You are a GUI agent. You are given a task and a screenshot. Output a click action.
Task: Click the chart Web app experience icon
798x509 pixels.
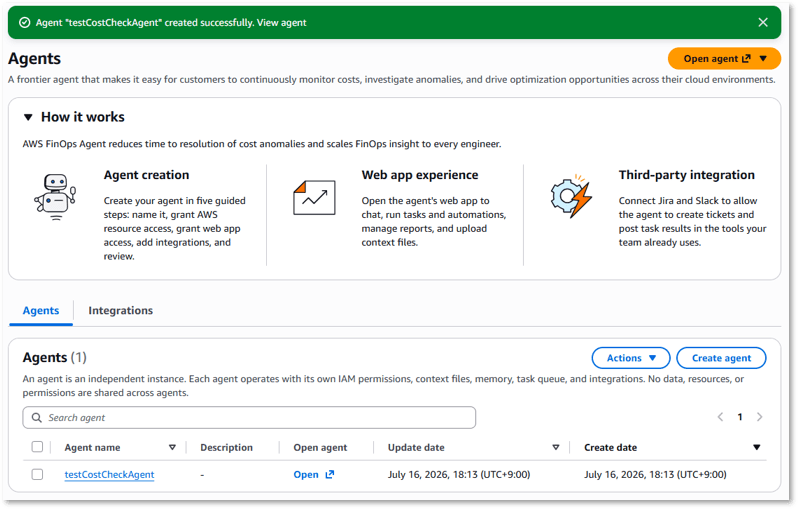point(314,197)
